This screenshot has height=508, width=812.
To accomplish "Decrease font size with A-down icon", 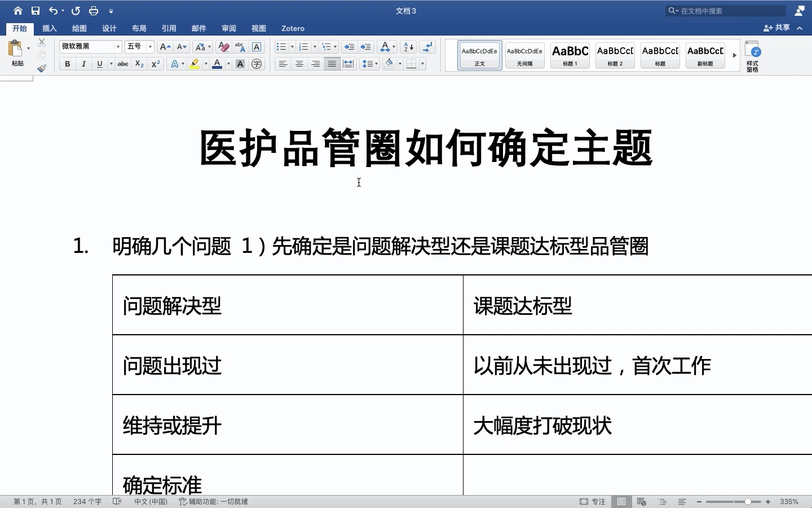I will 182,47.
